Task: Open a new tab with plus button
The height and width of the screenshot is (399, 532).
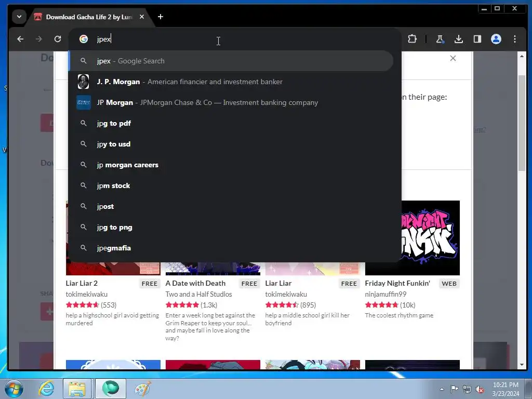Action: coord(161,17)
